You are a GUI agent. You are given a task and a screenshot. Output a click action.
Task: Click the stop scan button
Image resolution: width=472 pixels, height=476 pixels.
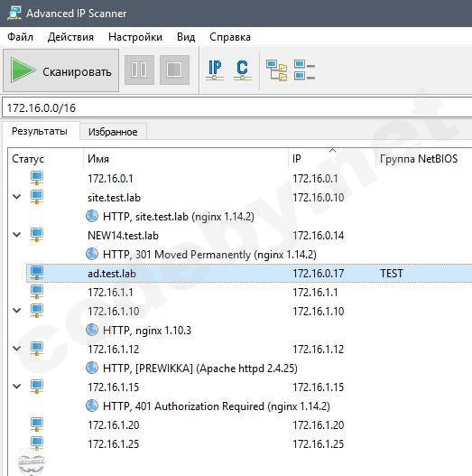(x=174, y=70)
